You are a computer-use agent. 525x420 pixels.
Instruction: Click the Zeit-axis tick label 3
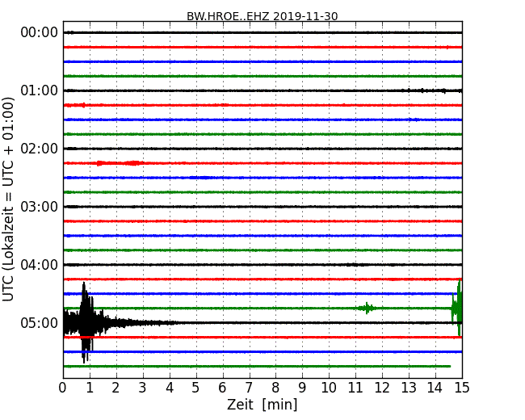tap(143, 388)
